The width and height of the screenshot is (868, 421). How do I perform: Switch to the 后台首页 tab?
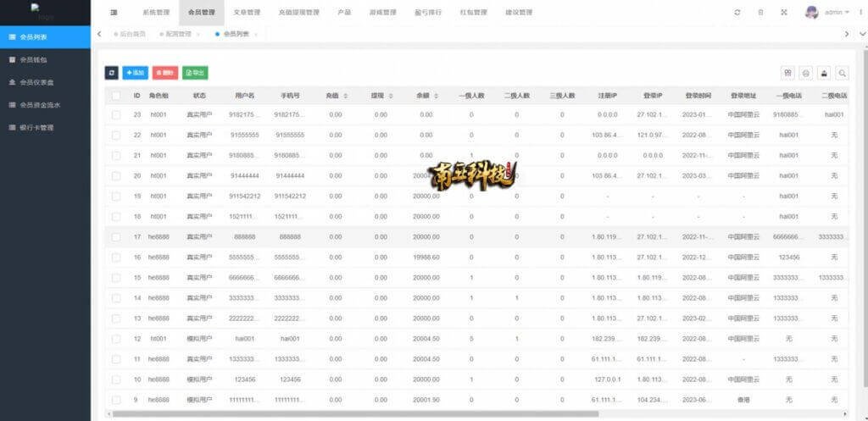[129, 34]
